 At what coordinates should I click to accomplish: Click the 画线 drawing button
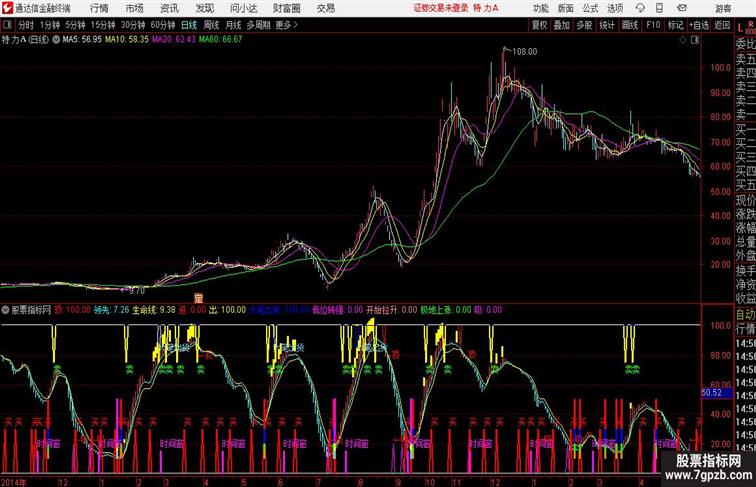pos(630,25)
